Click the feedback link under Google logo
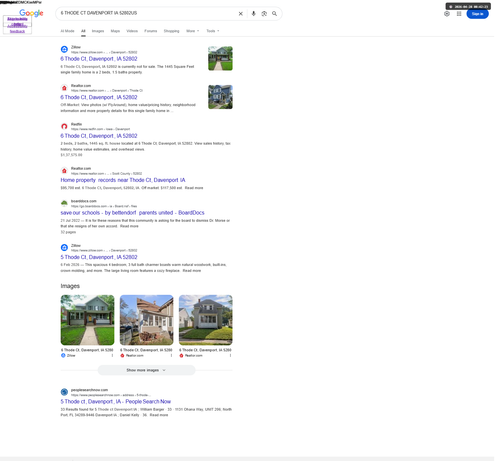Viewport: 500px width, 461px height. [x=17, y=31]
